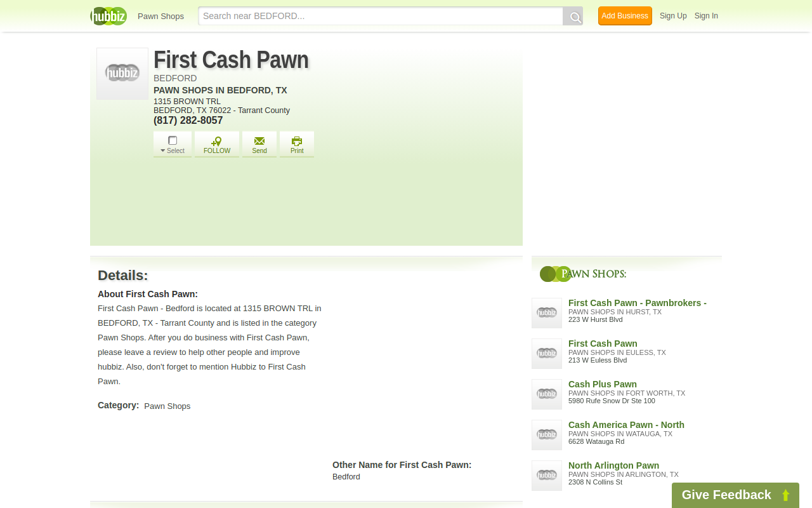Click the First Cash Pawn page title
812x508 pixels.
pyautogui.click(x=231, y=60)
